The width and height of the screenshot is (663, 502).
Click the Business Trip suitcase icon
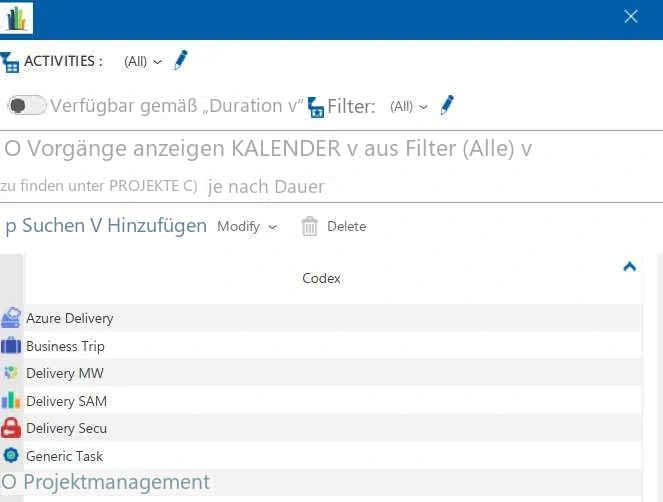(x=11, y=346)
